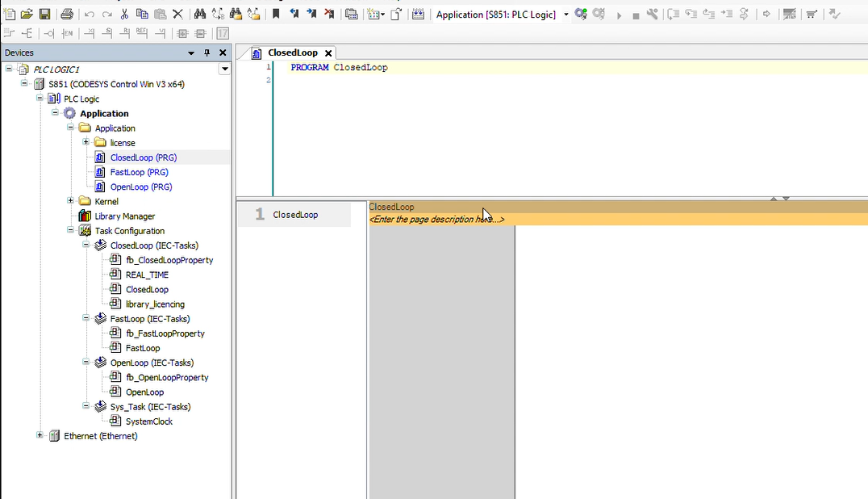Open the add object dropdown icon

click(x=376, y=15)
